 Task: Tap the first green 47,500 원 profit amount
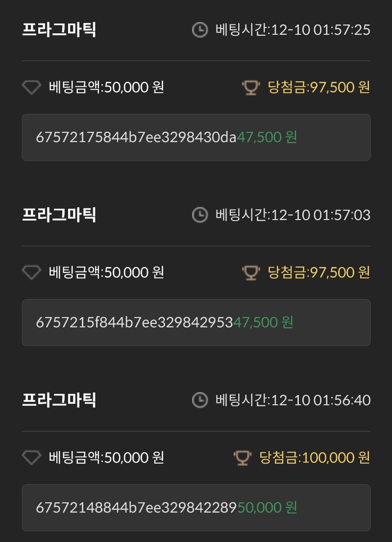(x=267, y=137)
